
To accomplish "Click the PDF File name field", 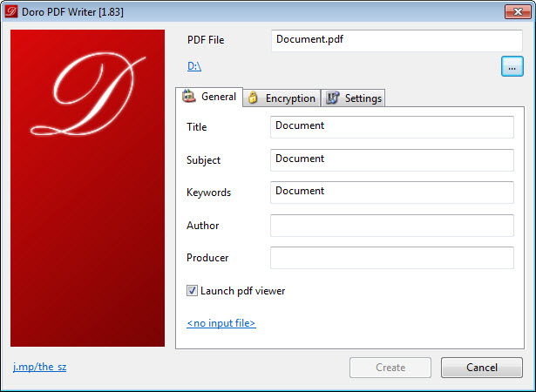I will coord(397,41).
